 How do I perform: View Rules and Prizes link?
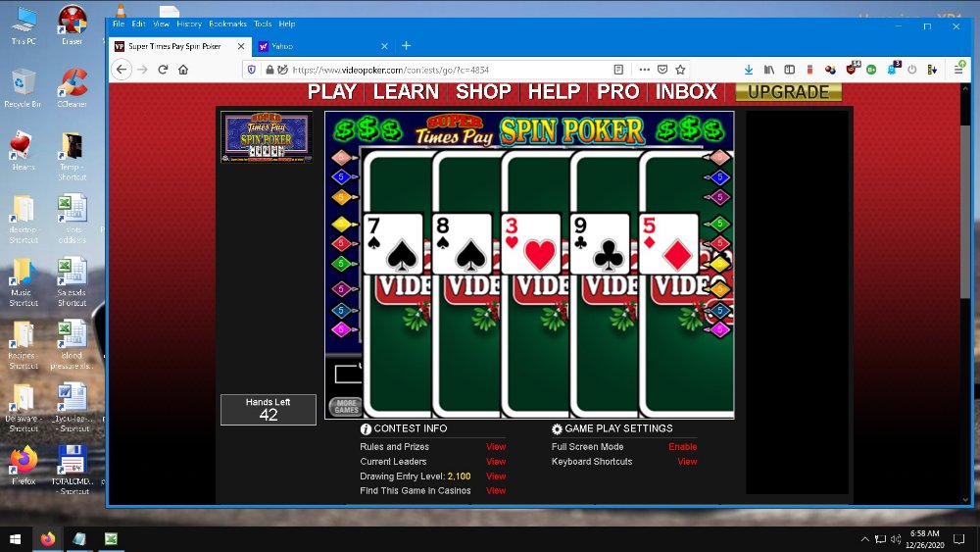tap(496, 447)
